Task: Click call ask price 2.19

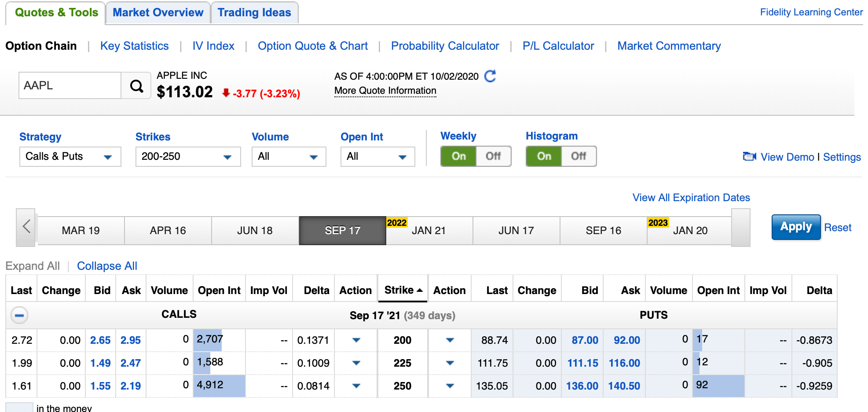Action: click(x=131, y=386)
